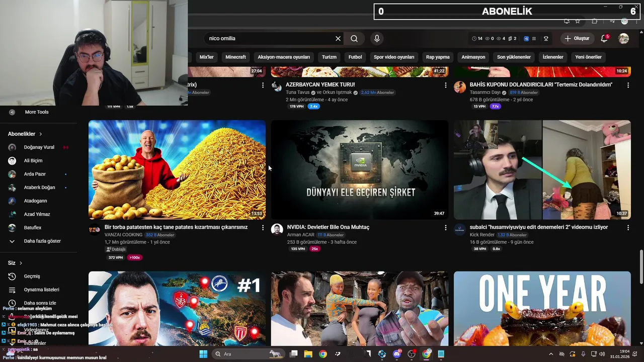Expand the Abonelikler section arrow

tap(41, 134)
